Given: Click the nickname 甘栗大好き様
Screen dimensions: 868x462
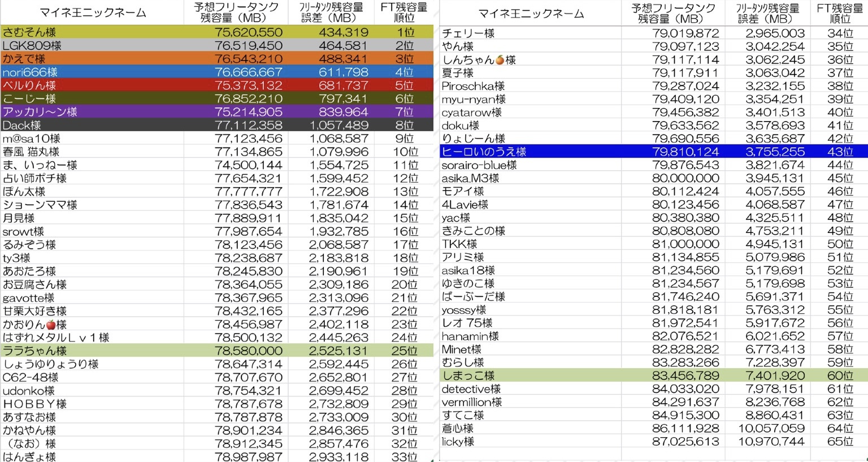Looking at the screenshot, I should [x=35, y=311].
